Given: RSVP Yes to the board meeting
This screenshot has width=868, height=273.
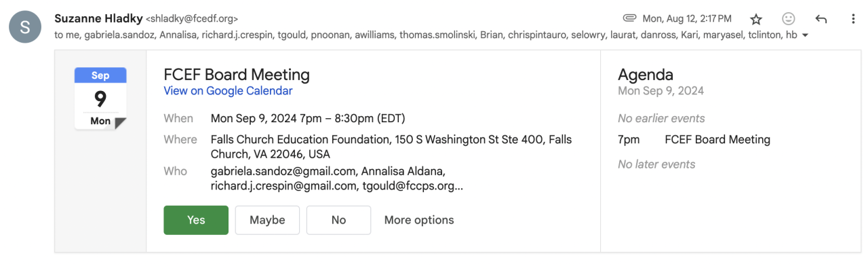Looking at the screenshot, I should click(196, 220).
